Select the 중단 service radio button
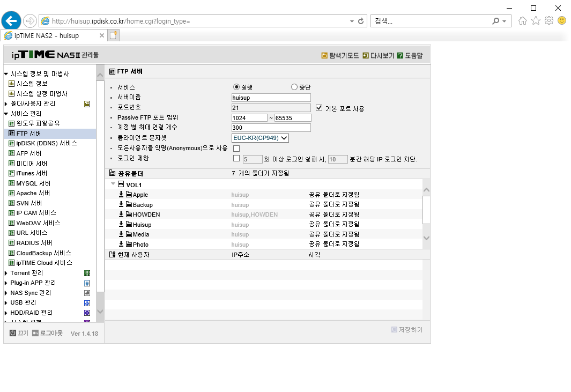The width and height of the screenshot is (571, 392). pyautogui.click(x=294, y=87)
